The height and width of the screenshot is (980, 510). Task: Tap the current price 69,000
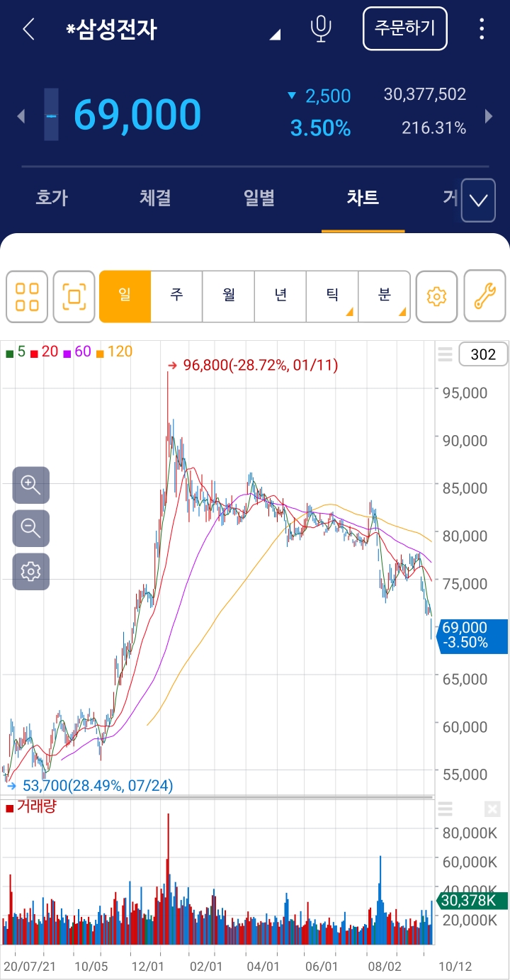[137, 115]
